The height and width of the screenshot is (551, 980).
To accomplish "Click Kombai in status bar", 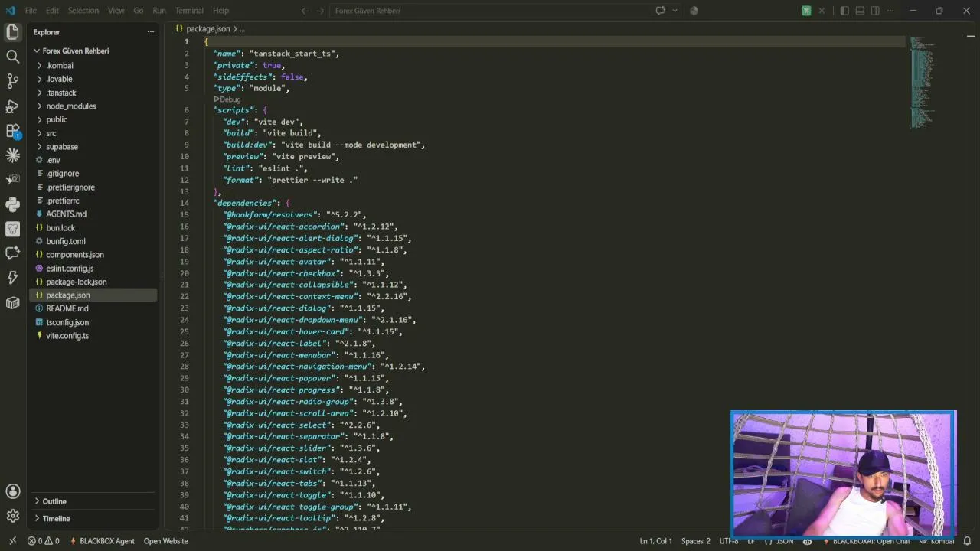I will [x=936, y=541].
